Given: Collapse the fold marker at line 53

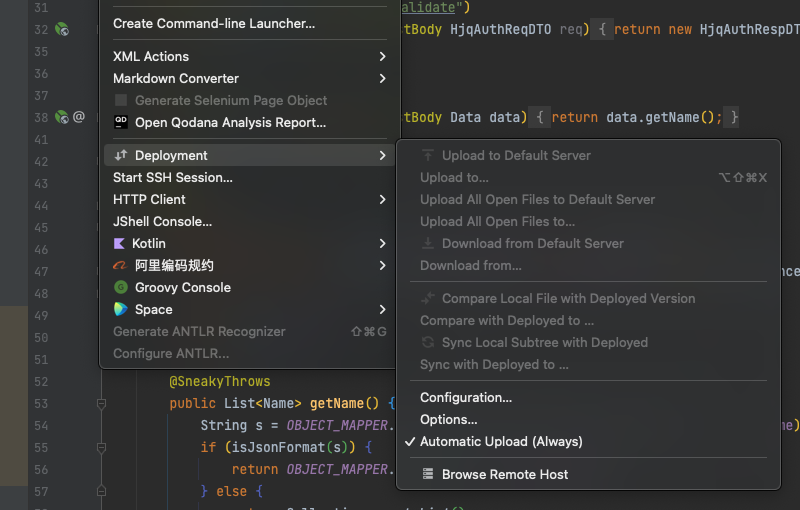Looking at the screenshot, I should coord(101,403).
